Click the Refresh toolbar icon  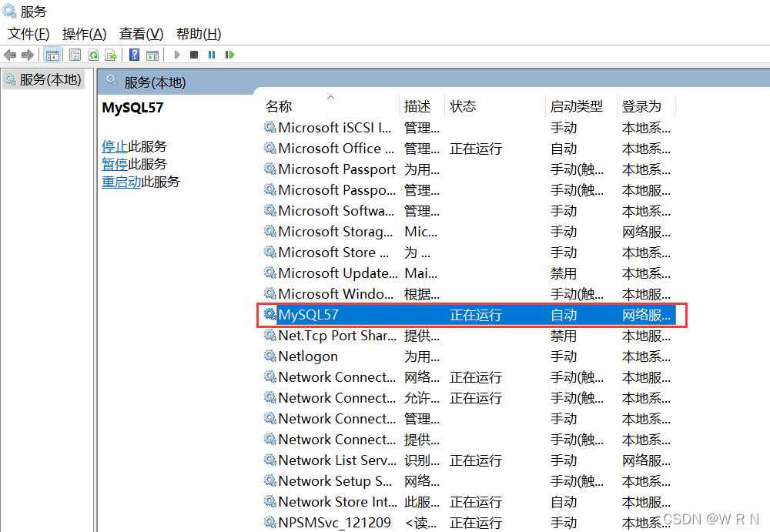(93, 55)
